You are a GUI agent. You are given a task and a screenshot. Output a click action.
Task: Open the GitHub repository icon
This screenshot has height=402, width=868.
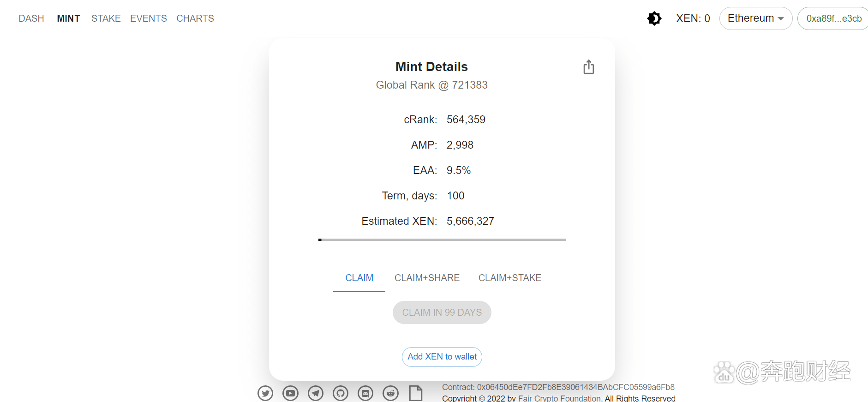341,393
